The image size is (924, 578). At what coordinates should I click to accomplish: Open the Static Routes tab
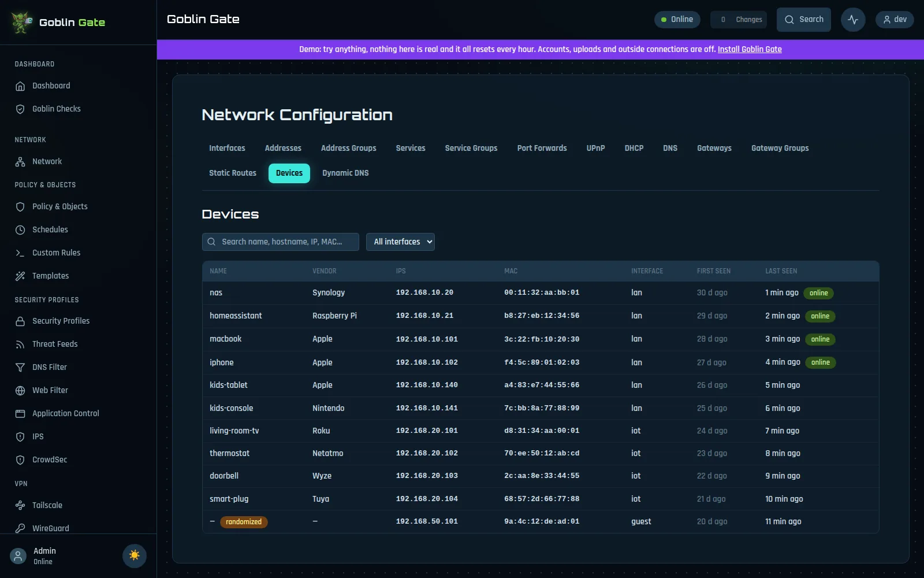tap(233, 173)
